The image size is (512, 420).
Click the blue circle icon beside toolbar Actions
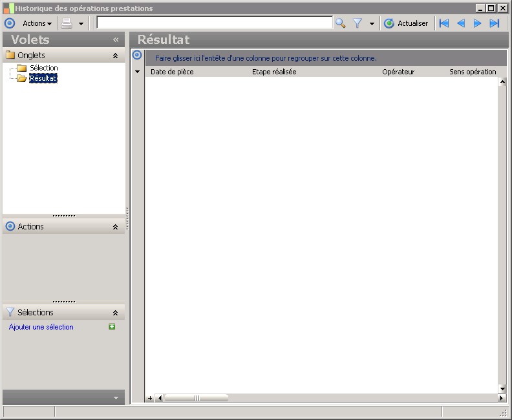pyautogui.click(x=10, y=23)
